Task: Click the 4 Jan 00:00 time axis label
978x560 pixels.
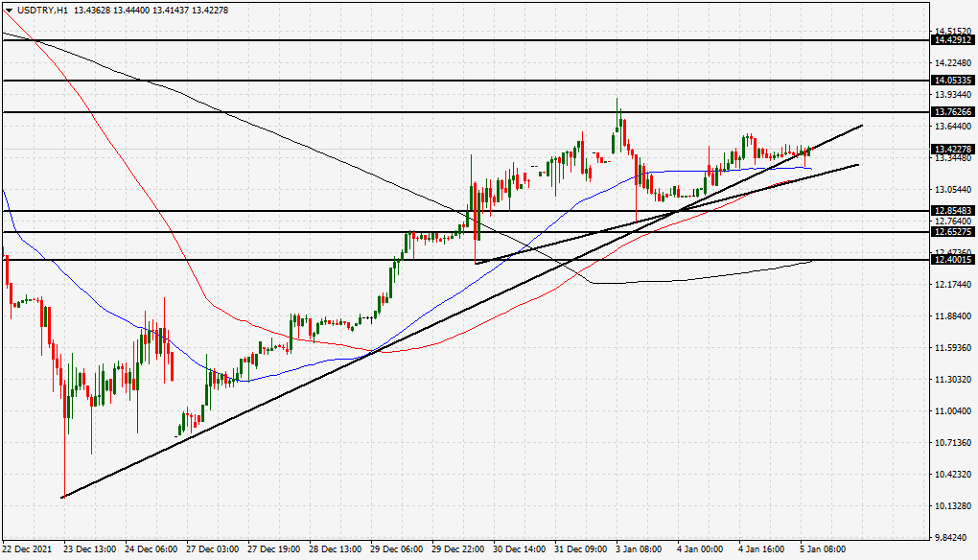Action: pyautogui.click(x=701, y=549)
